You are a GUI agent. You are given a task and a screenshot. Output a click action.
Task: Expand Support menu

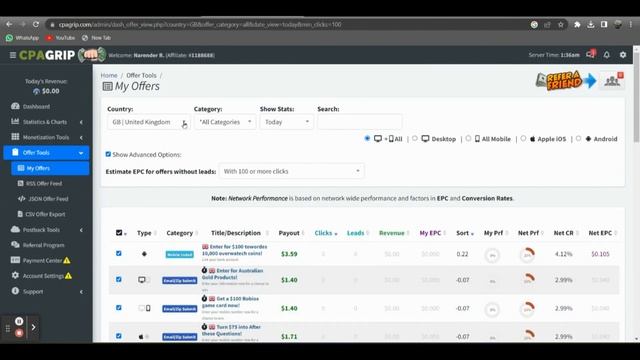[46, 291]
